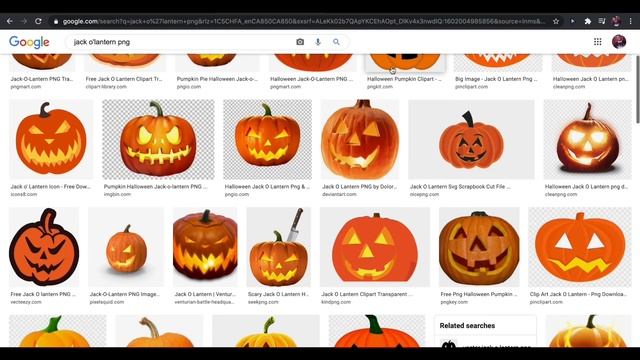Click the pngkit.com source text
The width and height of the screenshot is (640, 360).
[x=380, y=87]
